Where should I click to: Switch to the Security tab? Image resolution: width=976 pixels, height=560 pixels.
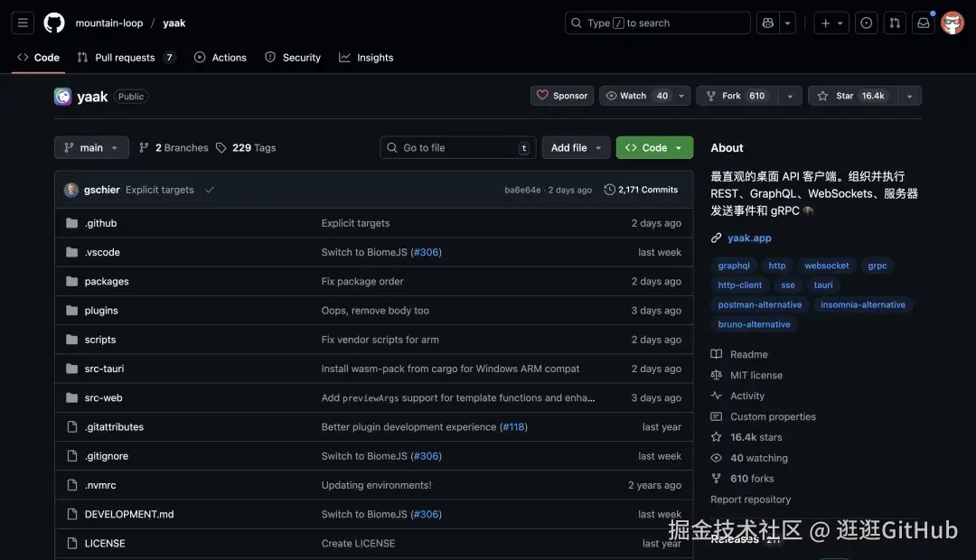tap(293, 57)
